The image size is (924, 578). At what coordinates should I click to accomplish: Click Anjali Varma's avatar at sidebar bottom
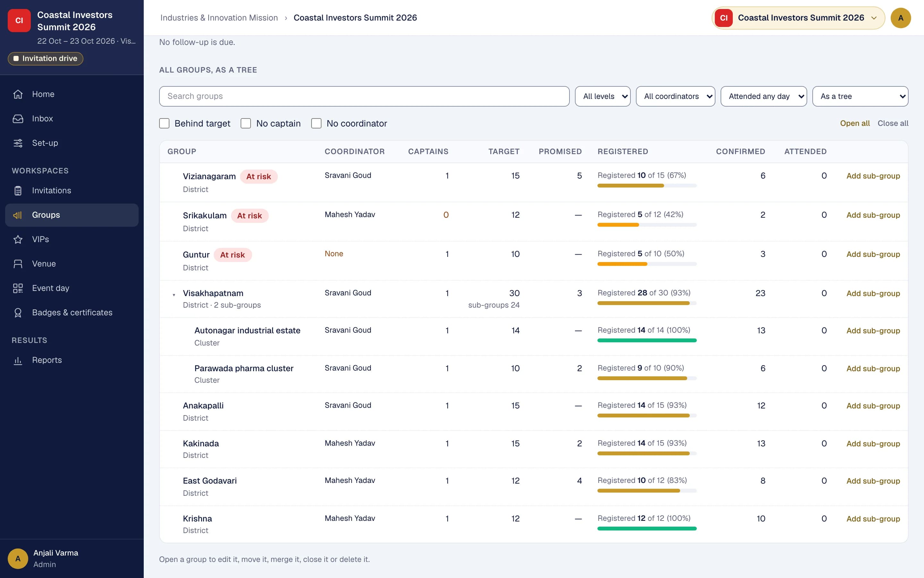(18, 558)
